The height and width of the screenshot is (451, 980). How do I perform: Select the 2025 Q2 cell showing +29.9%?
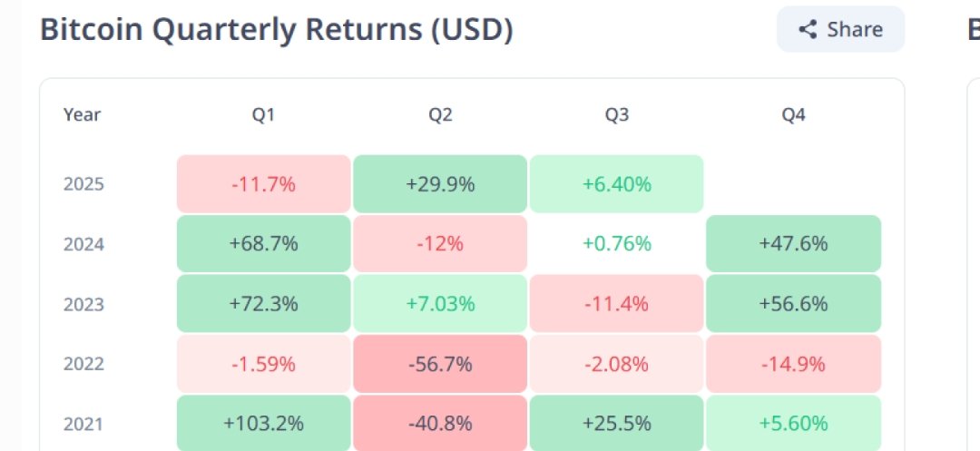click(440, 184)
